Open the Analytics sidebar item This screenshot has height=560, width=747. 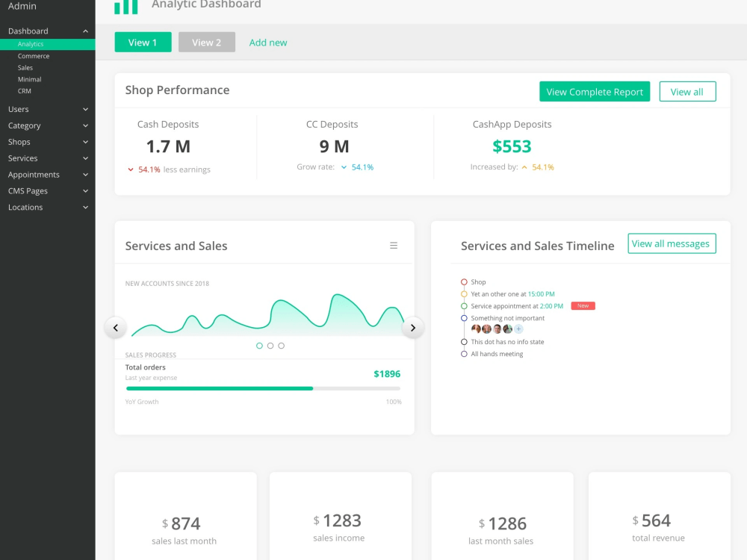(48, 44)
